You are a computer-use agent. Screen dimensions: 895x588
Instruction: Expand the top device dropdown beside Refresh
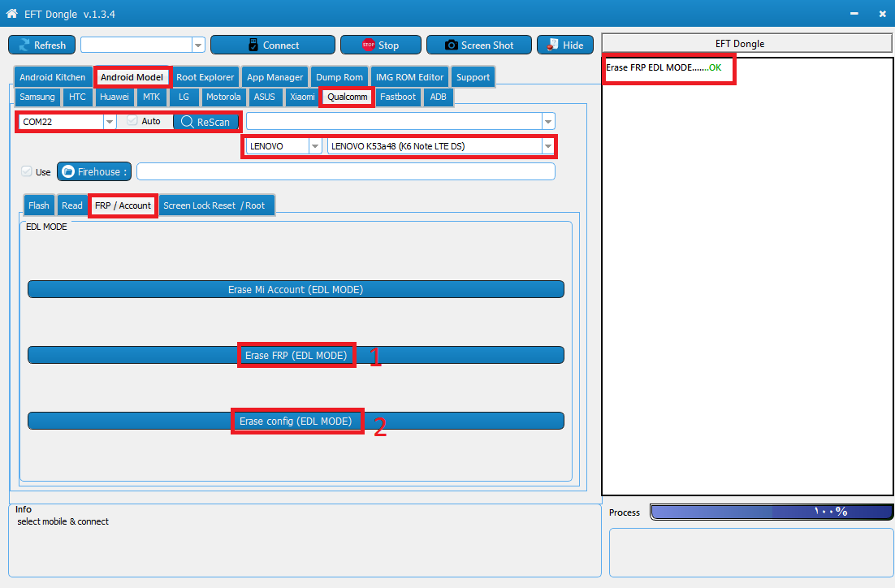click(198, 45)
